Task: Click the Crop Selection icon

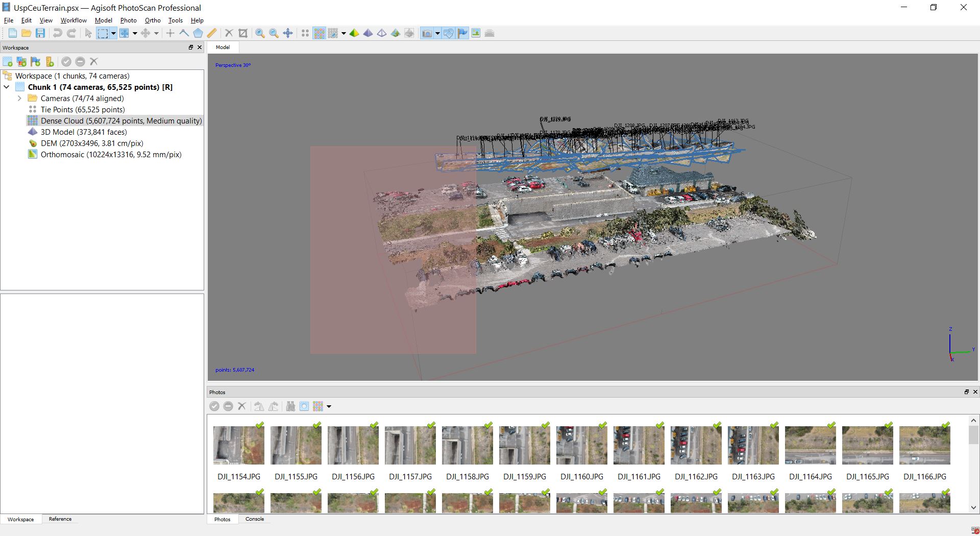Action: coord(243,33)
